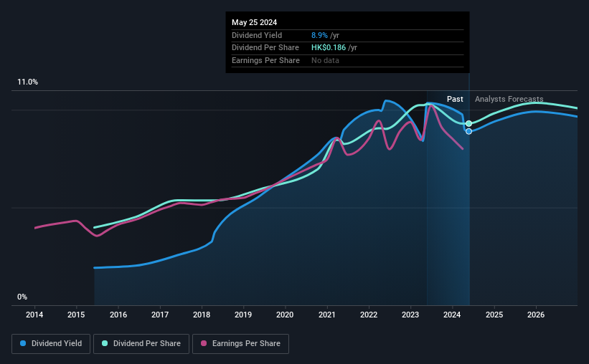This screenshot has width=589, height=364.
Task: Click the Past section label
Action: click(x=455, y=99)
